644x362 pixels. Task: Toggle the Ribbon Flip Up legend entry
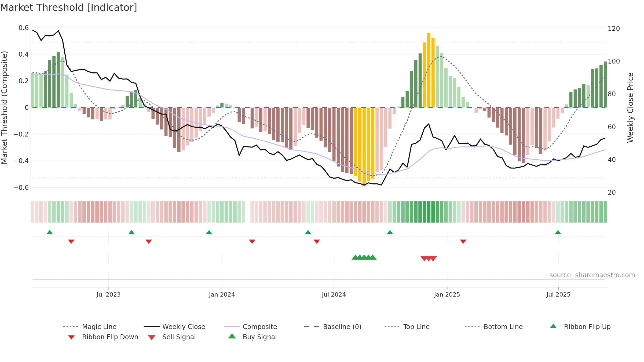[x=580, y=327]
